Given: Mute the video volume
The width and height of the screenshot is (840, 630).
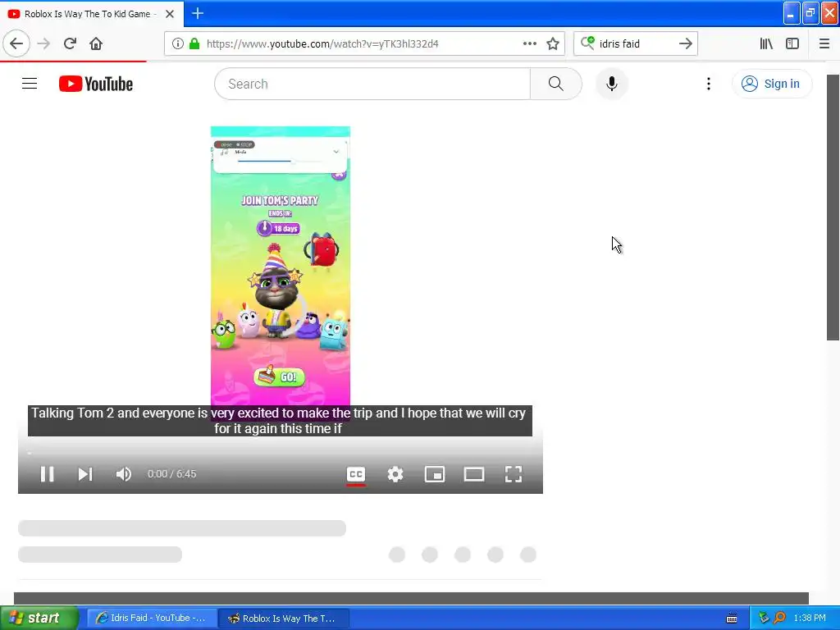Looking at the screenshot, I should [x=124, y=474].
